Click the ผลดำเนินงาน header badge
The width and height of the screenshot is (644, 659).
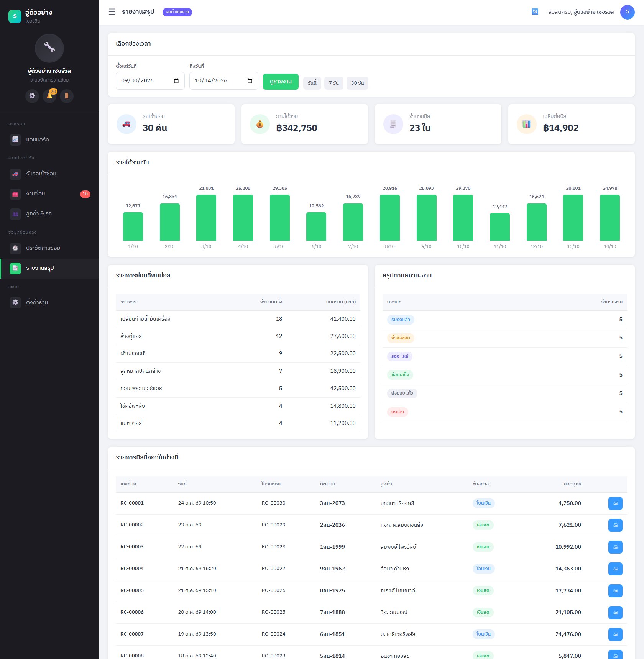(177, 12)
